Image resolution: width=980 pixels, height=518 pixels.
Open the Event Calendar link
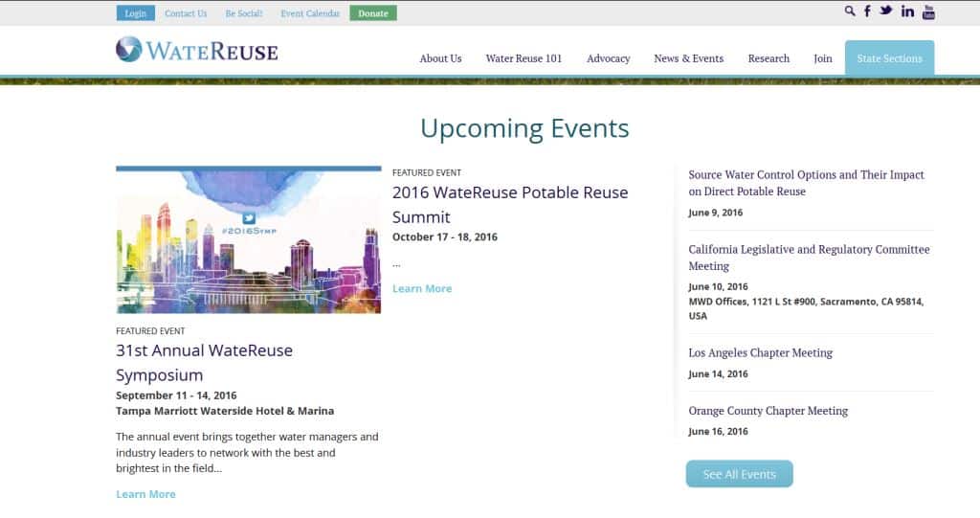pos(310,13)
